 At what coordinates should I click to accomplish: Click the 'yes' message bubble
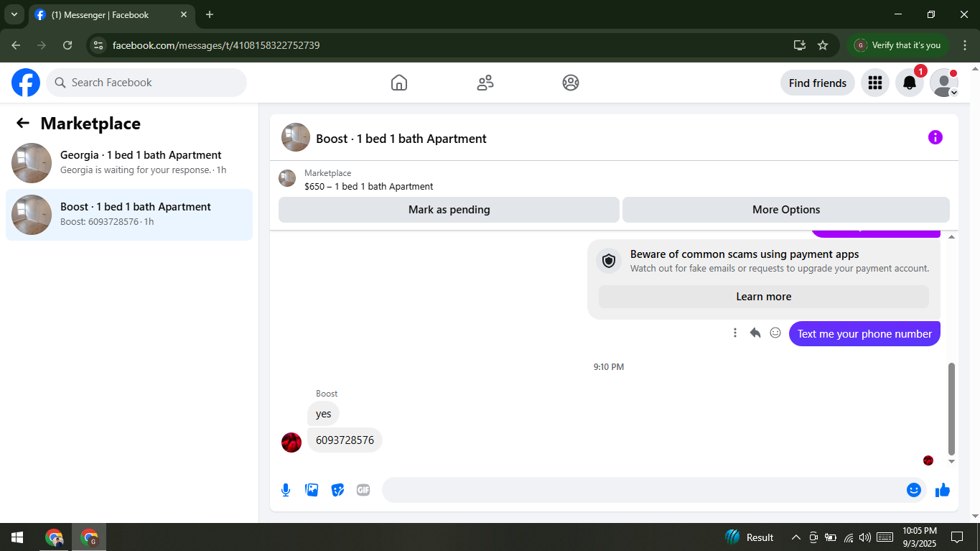pyautogui.click(x=323, y=414)
